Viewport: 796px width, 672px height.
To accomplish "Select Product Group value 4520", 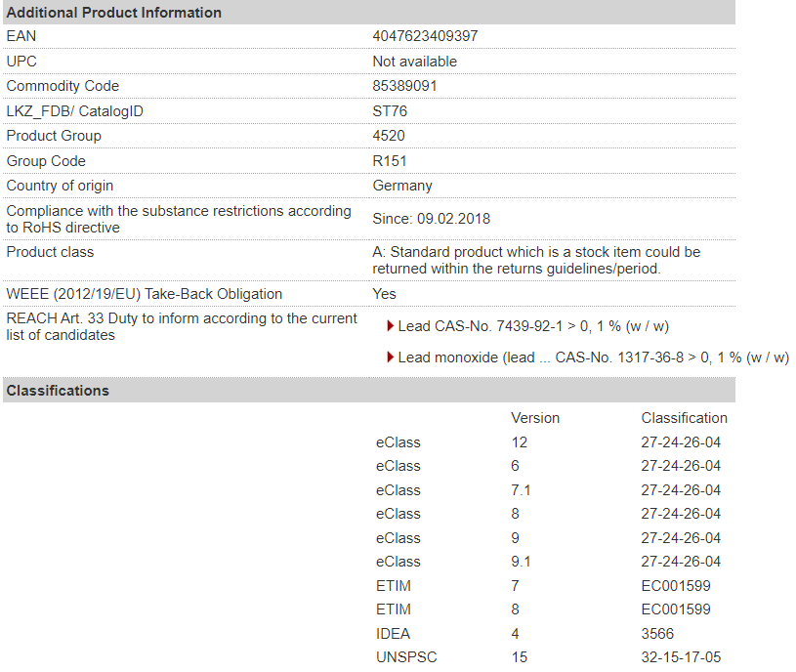I will click(x=389, y=136).
